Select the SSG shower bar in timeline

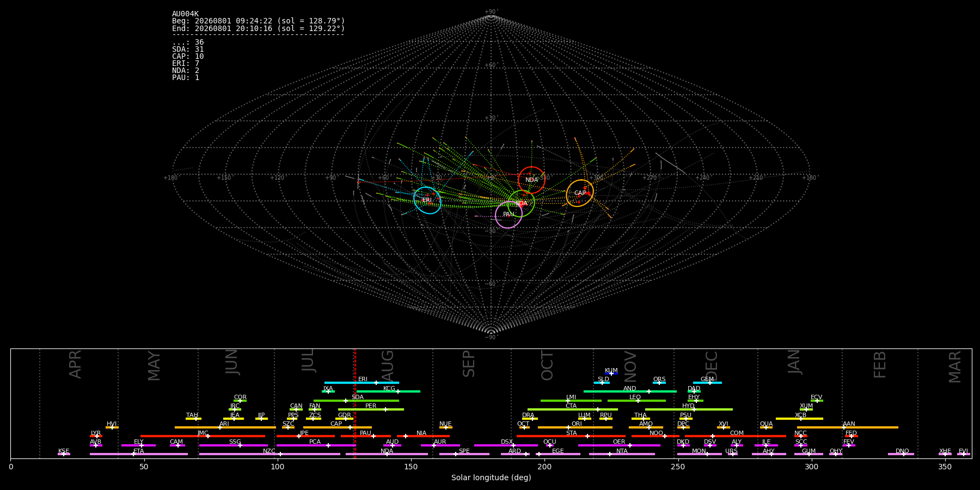point(234,445)
